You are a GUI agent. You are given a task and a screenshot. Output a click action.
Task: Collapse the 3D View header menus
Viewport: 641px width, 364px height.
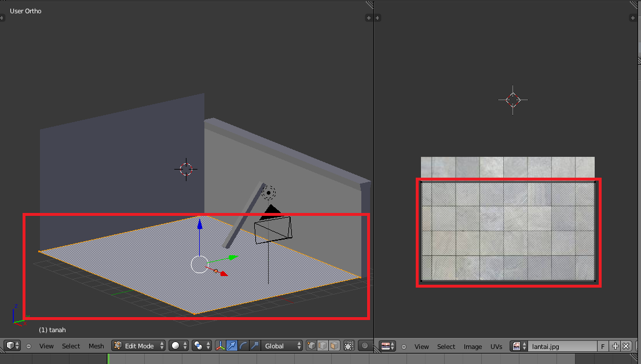(28, 346)
